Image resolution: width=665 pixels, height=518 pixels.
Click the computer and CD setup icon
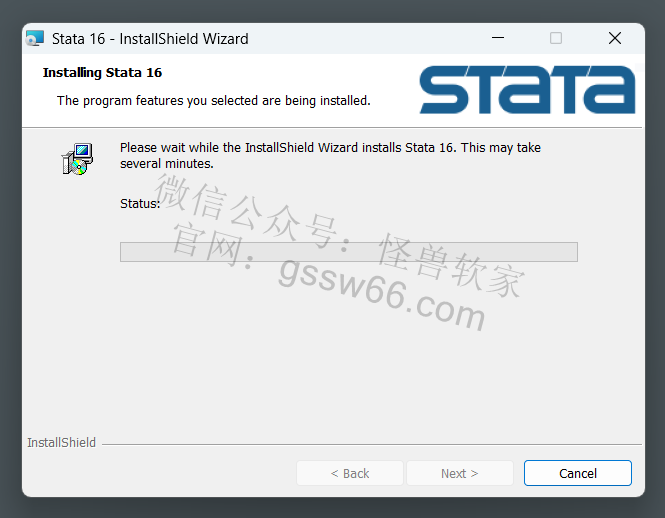pos(77,159)
